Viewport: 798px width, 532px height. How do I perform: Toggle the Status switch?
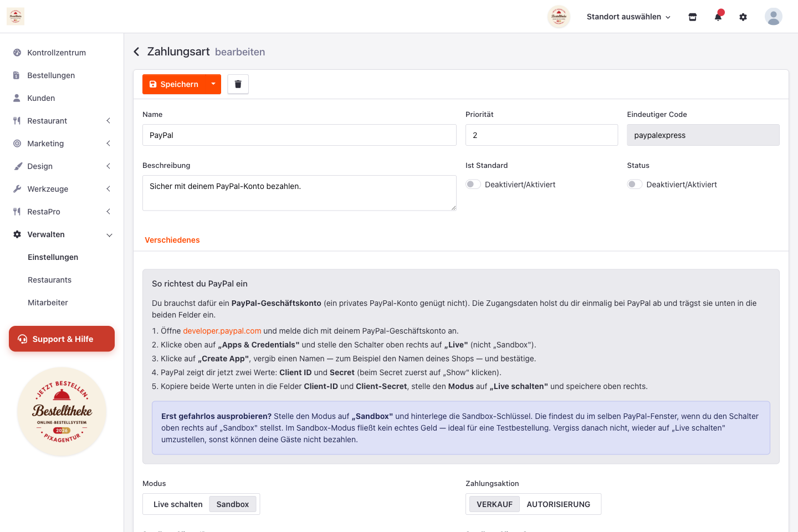635,185
